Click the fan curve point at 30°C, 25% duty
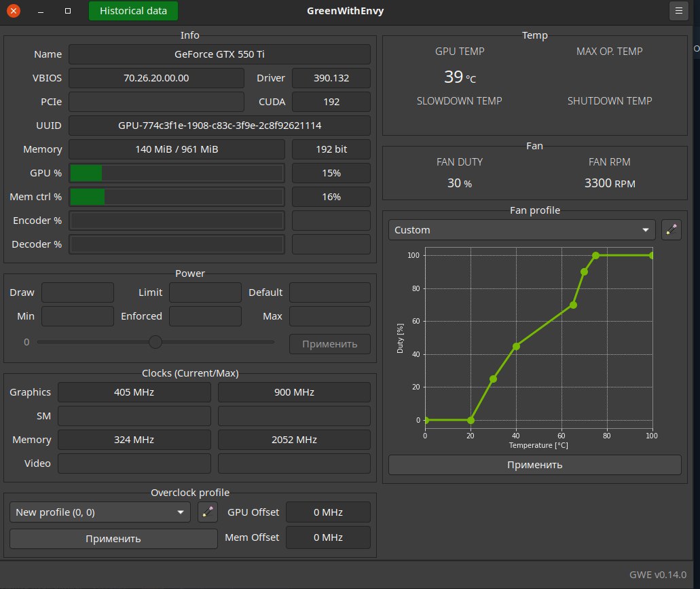 pos(494,379)
